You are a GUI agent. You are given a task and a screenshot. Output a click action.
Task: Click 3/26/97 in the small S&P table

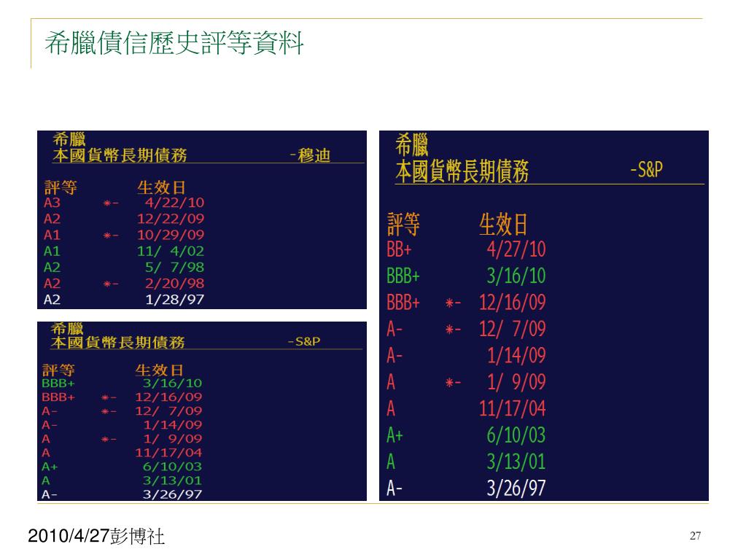[173, 495]
